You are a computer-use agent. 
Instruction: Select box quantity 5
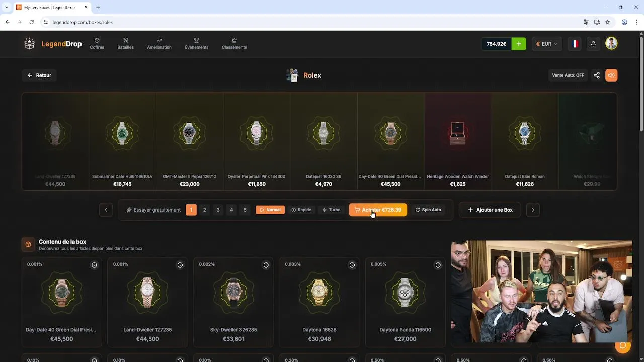tap(245, 210)
